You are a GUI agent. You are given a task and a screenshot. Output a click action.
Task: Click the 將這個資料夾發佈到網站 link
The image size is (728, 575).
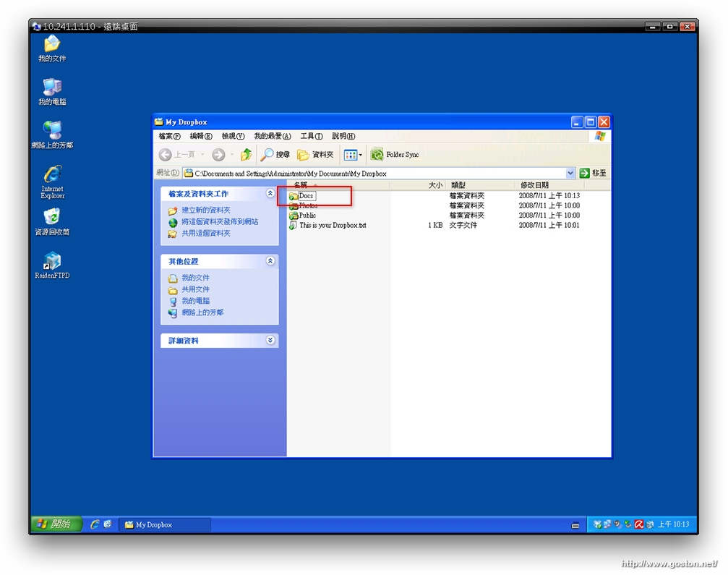point(220,222)
